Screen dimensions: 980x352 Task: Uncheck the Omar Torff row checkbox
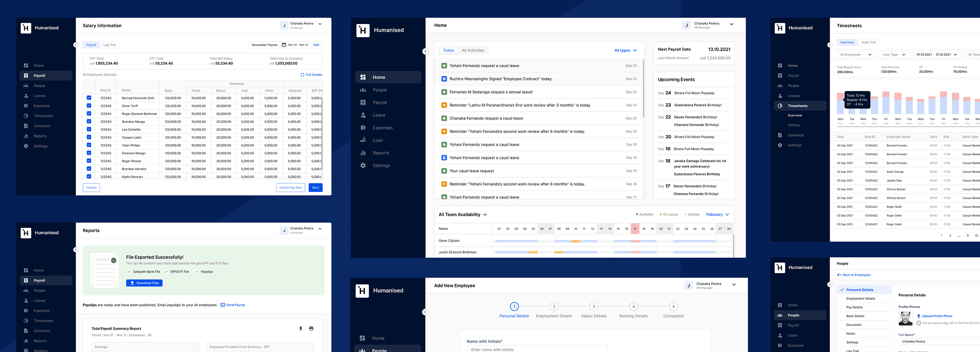[x=89, y=106]
